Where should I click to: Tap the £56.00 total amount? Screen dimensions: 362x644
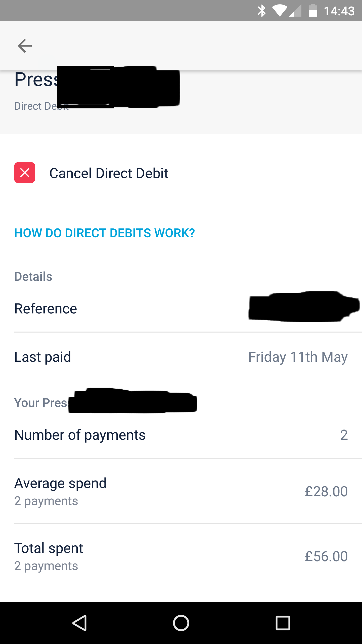(x=326, y=556)
